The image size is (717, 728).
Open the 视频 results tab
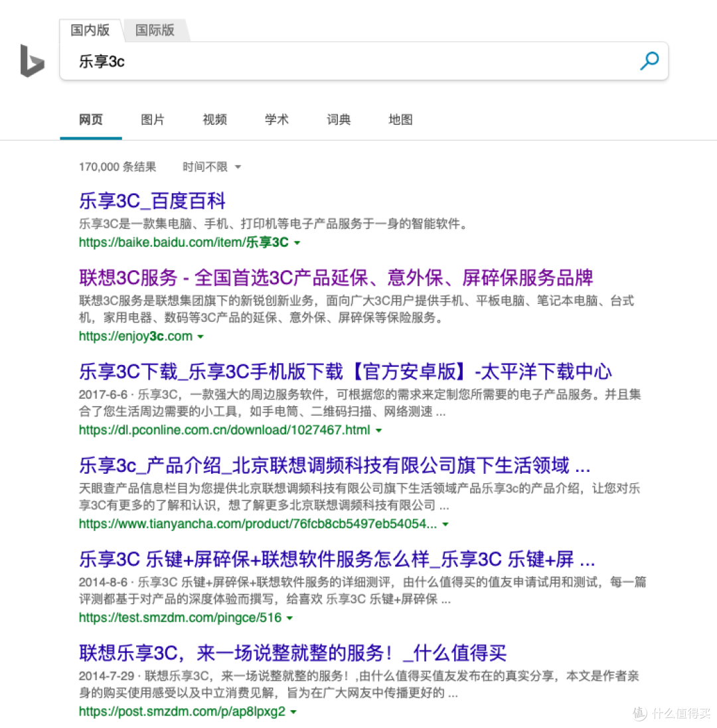(x=215, y=120)
